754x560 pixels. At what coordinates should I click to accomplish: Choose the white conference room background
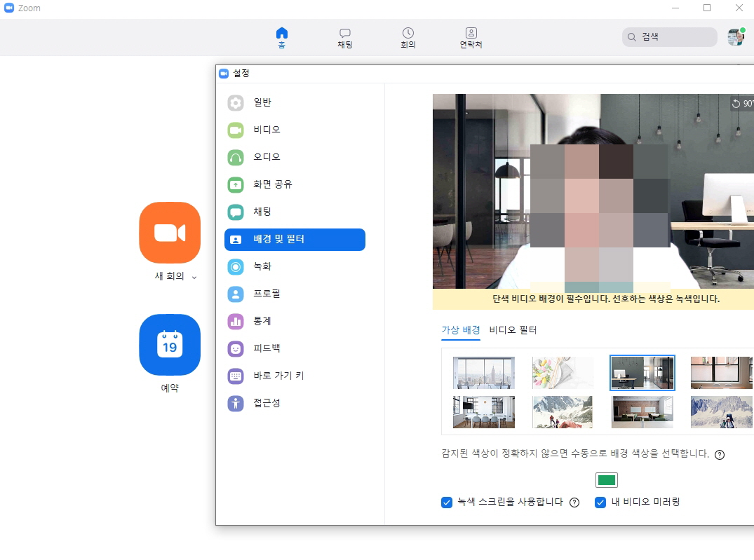(484, 412)
